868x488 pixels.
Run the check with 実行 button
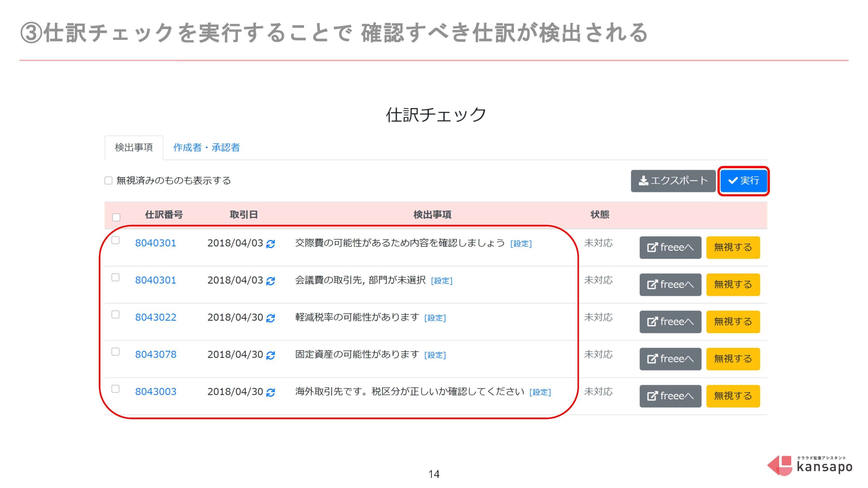click(744, 181)
